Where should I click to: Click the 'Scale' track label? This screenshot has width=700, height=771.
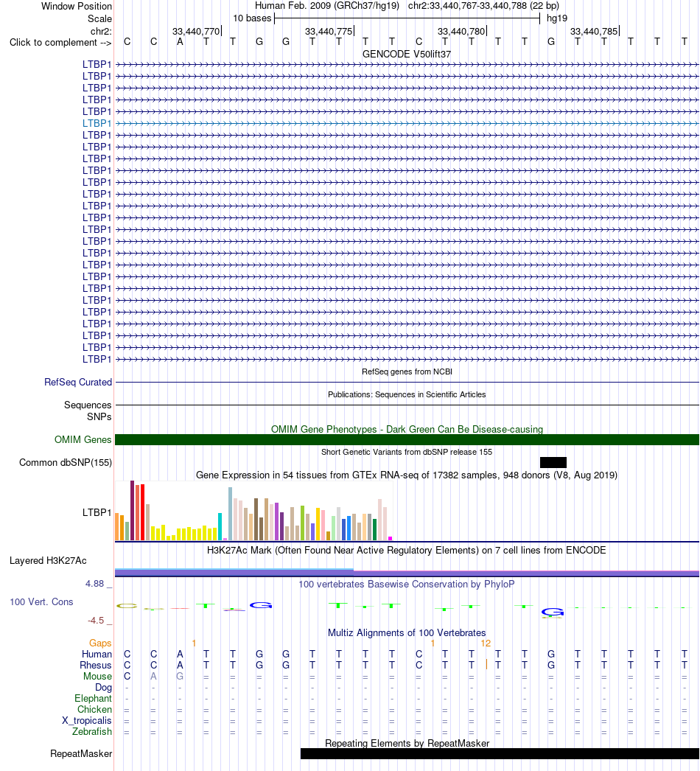point(99,18)
